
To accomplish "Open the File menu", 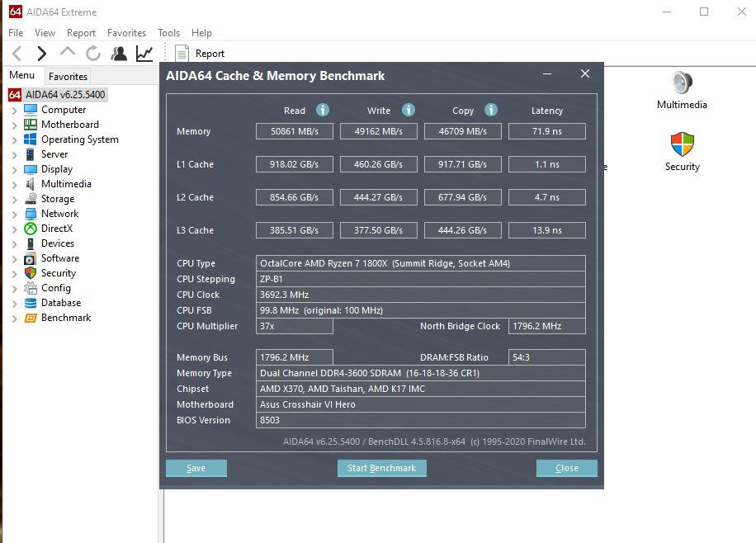I will click(x=16, y=33).
